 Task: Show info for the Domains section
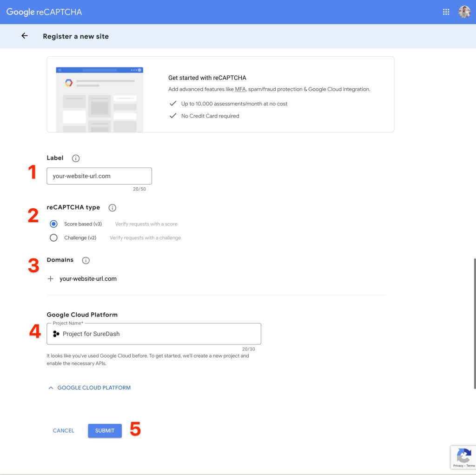tap(86, 260)
